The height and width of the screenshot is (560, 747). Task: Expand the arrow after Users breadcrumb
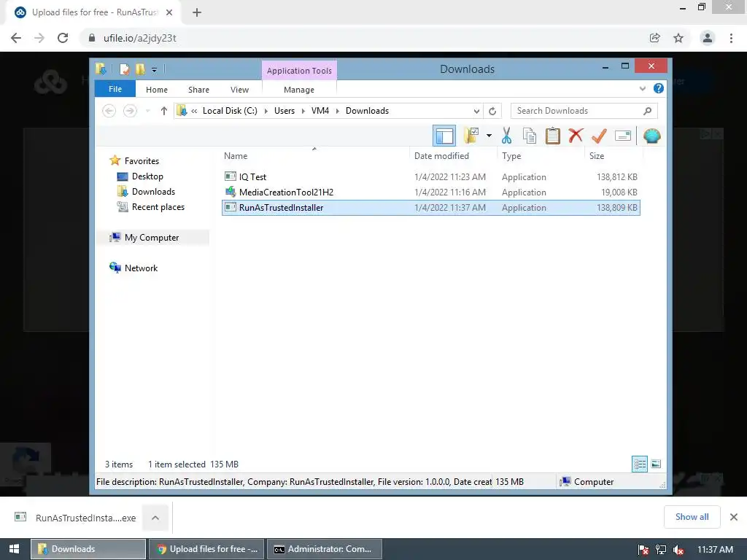tap(303, 111)
